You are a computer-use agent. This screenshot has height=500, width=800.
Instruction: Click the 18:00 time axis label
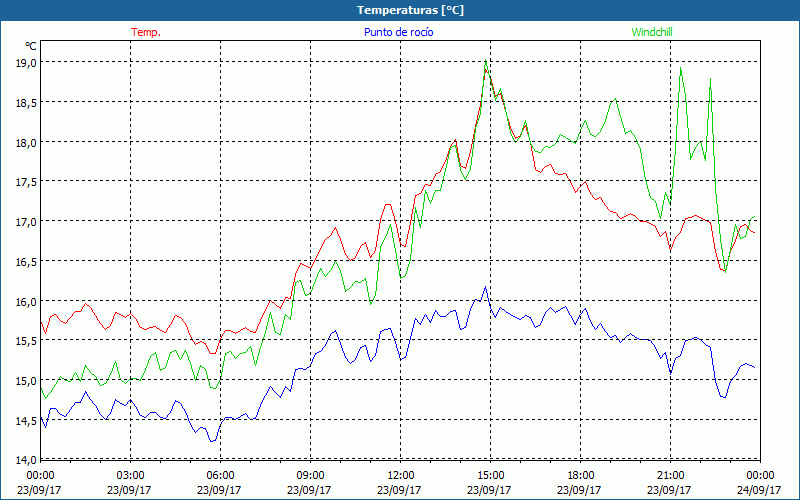point(580,475)
